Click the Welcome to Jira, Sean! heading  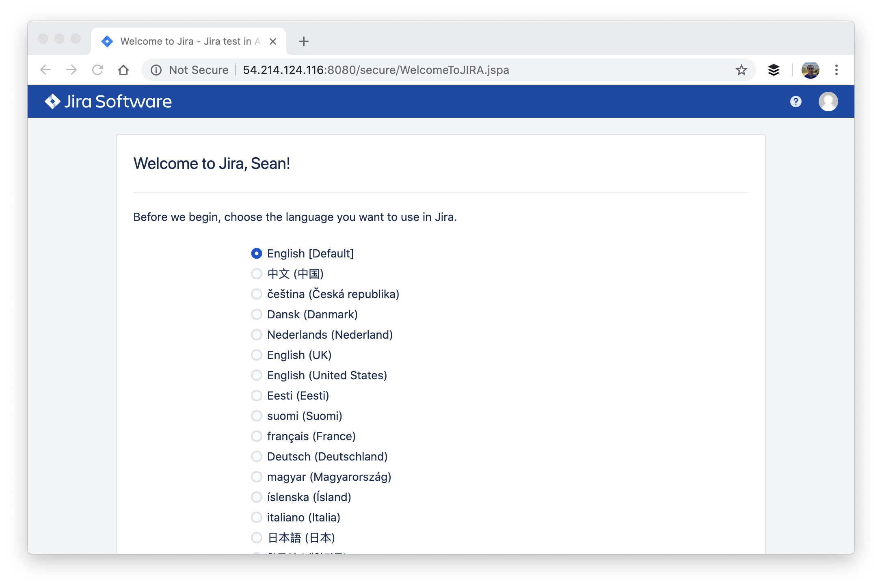[212, 164]
